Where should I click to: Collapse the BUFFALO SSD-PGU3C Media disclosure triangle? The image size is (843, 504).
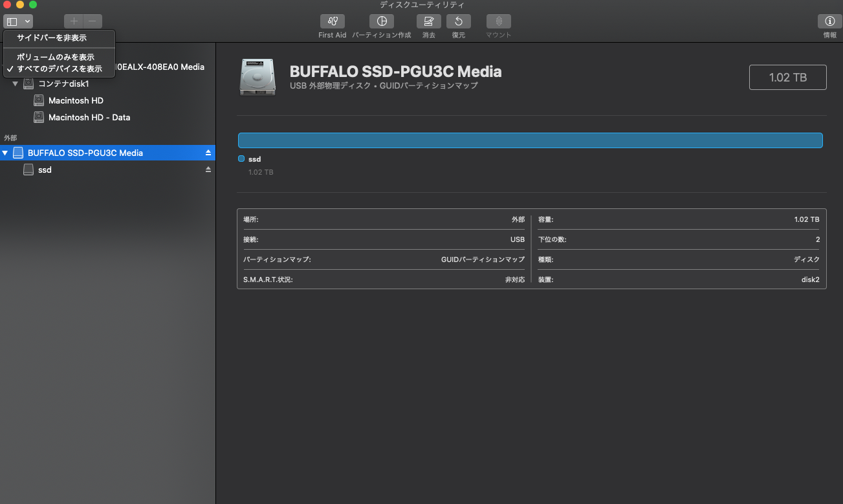(6, 153)
